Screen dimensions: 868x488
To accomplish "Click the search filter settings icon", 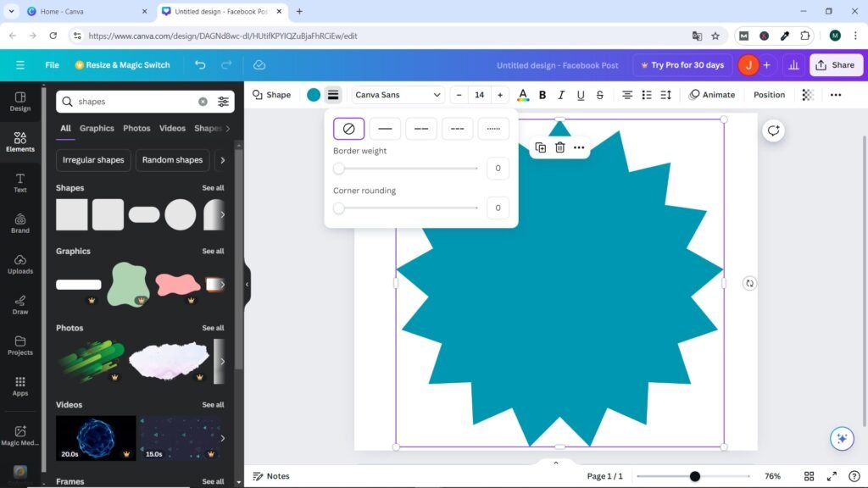I will click(223, 102).
